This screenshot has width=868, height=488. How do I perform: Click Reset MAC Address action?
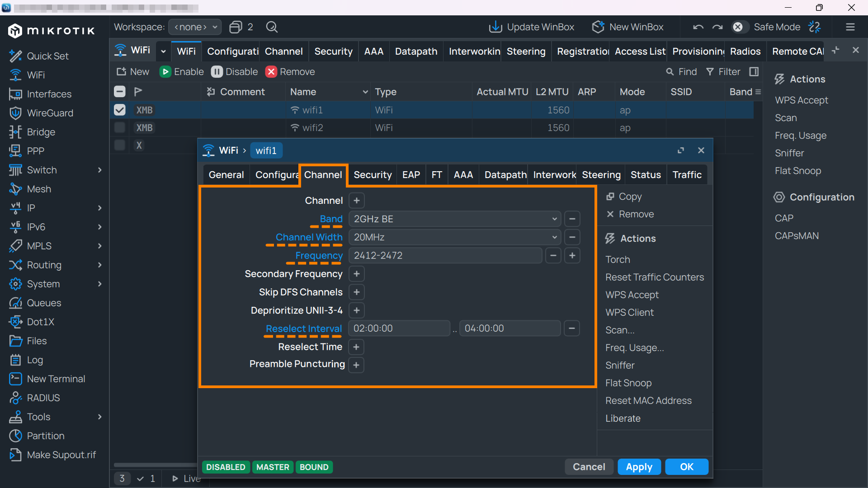point(648,401)
